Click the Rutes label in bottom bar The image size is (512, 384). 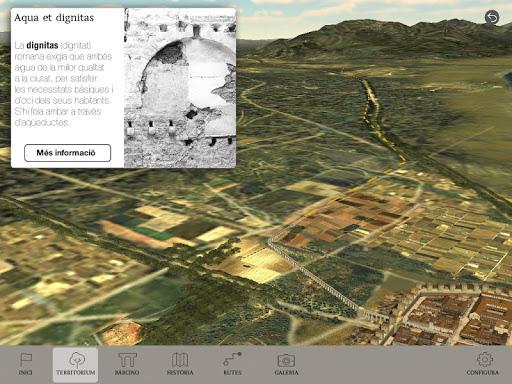coord(232,372)
